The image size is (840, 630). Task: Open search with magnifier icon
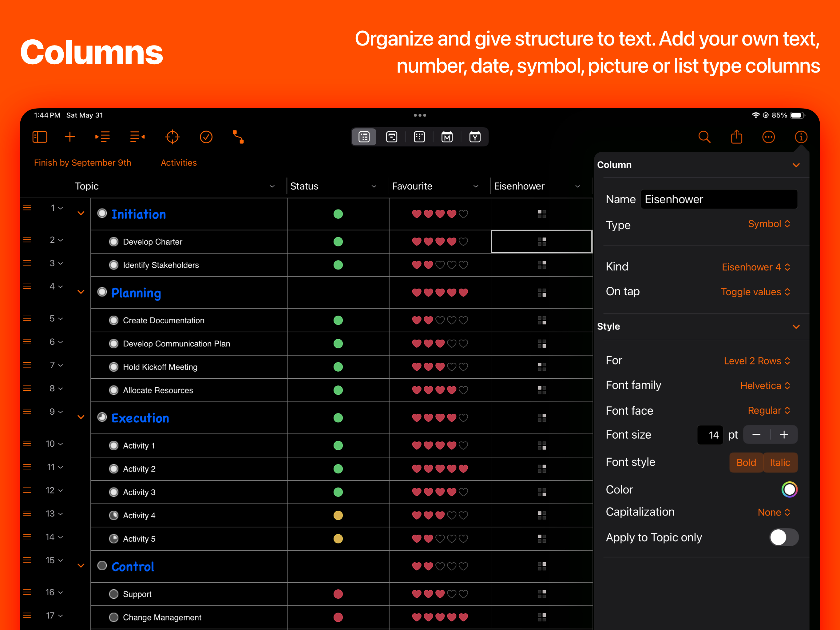(704, 137)
